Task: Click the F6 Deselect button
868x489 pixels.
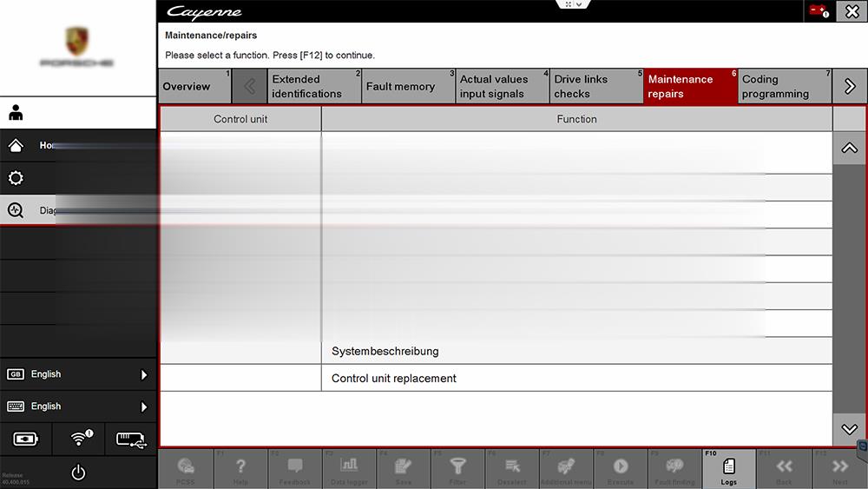Action: tap(511, 470)
